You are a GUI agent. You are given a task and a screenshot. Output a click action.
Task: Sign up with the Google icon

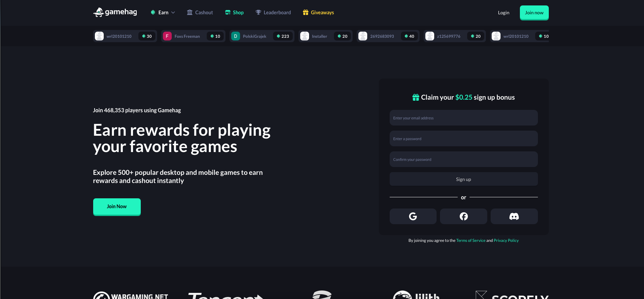click(x=413, y=216)
